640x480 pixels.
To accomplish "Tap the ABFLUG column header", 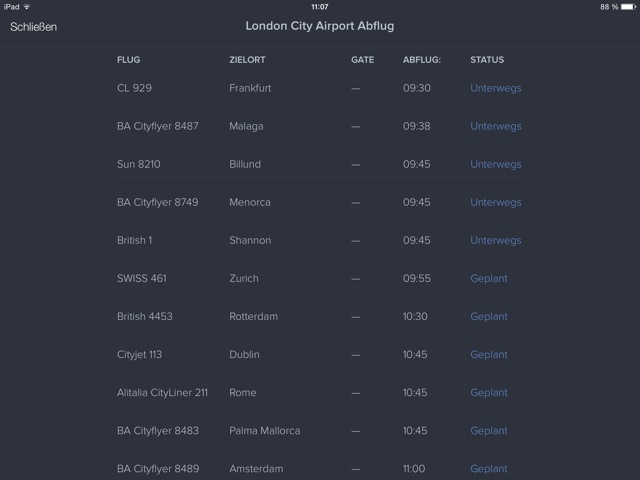I will coord(422,60).
